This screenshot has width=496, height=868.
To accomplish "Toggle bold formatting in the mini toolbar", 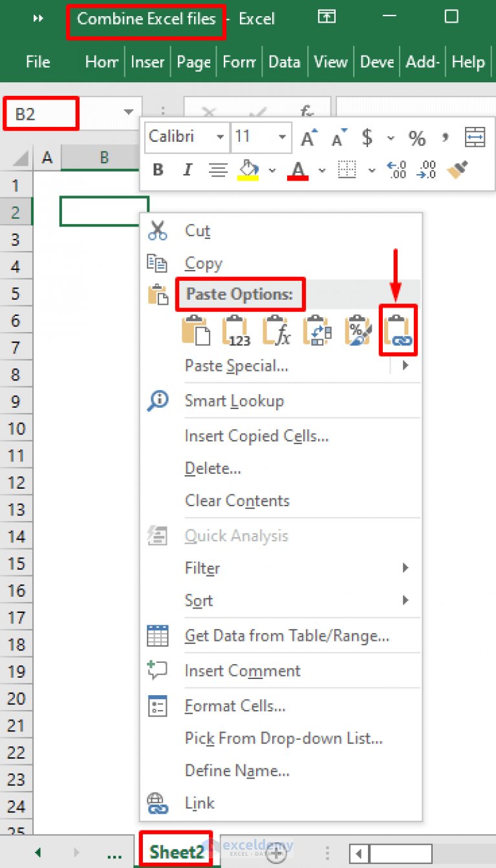I will coord(157,170).
